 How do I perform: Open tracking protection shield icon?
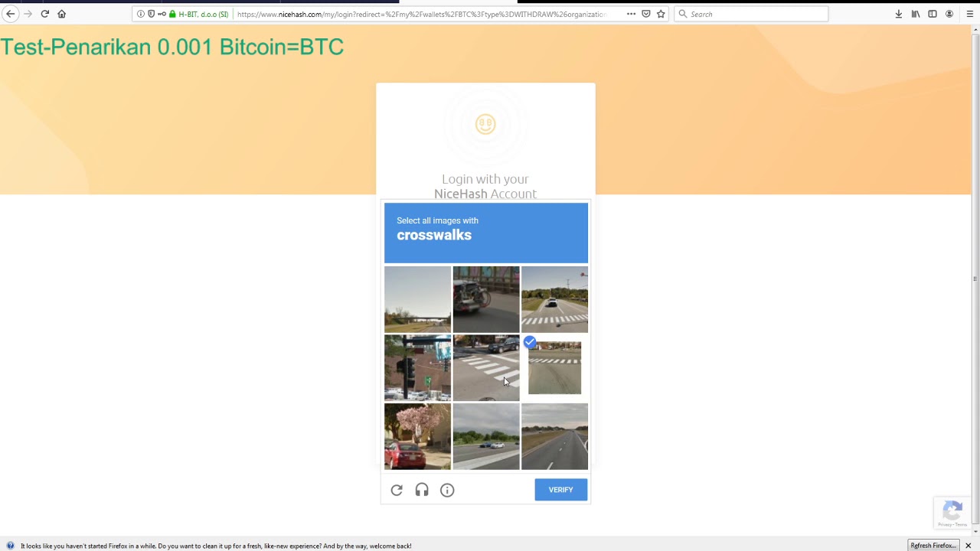pos(151,14)
